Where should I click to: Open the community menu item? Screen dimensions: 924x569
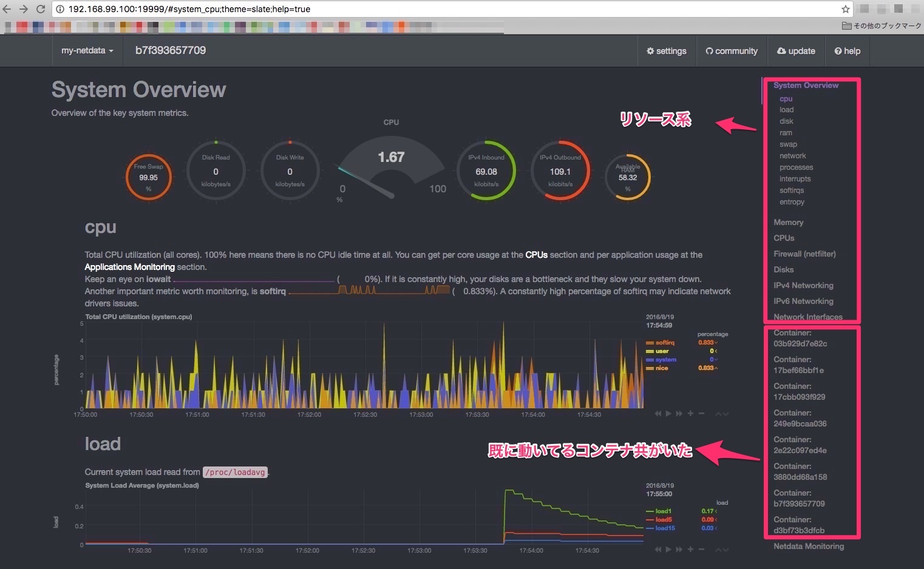tap(732, 51)
